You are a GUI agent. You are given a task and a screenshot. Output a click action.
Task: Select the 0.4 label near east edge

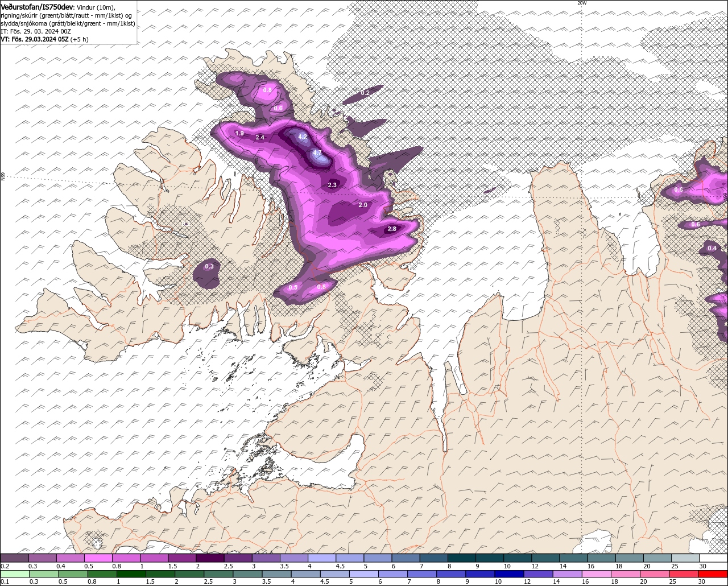point(712,249)
